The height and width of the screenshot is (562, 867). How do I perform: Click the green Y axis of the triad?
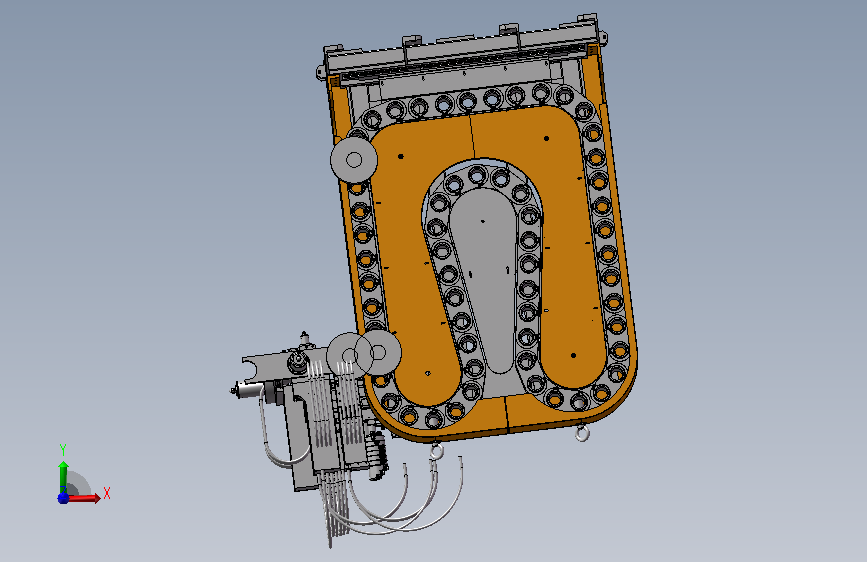pyautogui.click(x=64, y=477)
